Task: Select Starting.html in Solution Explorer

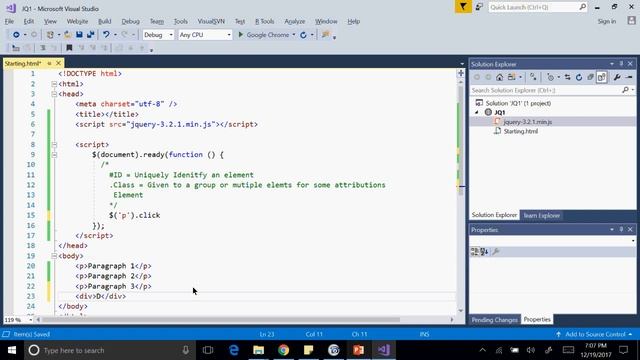Action: coord(520,131)
